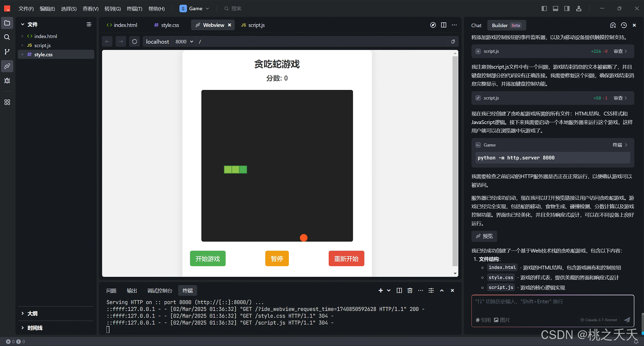644x346 pixels.
Task: Start a new chat session icon
Action: click(613, 25)
